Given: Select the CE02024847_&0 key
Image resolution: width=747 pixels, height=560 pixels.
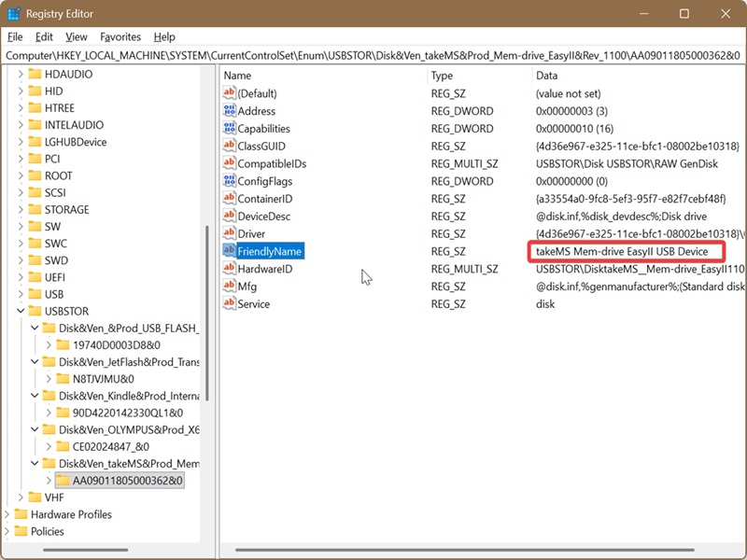Looking at the screenshot, I should 111,447.
